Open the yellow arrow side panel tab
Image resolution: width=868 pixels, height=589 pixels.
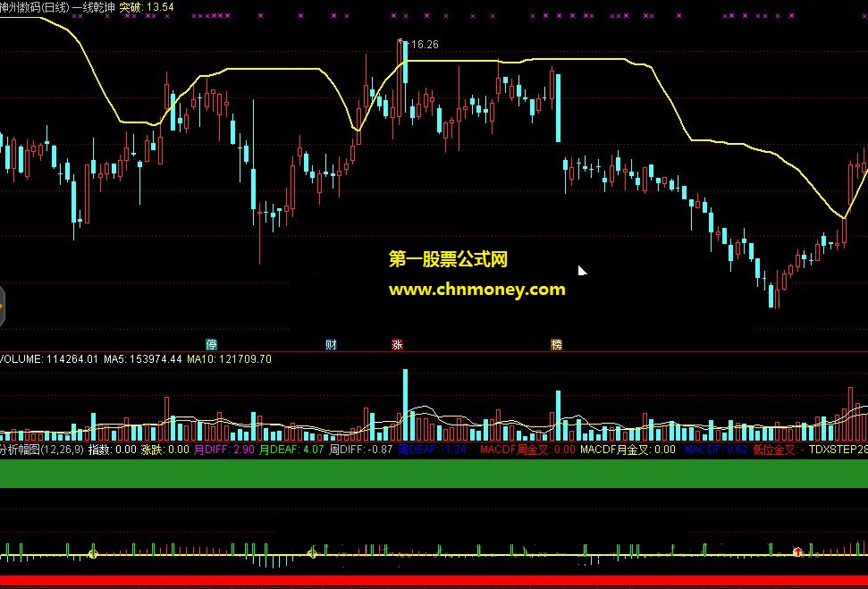pos(2,307)
